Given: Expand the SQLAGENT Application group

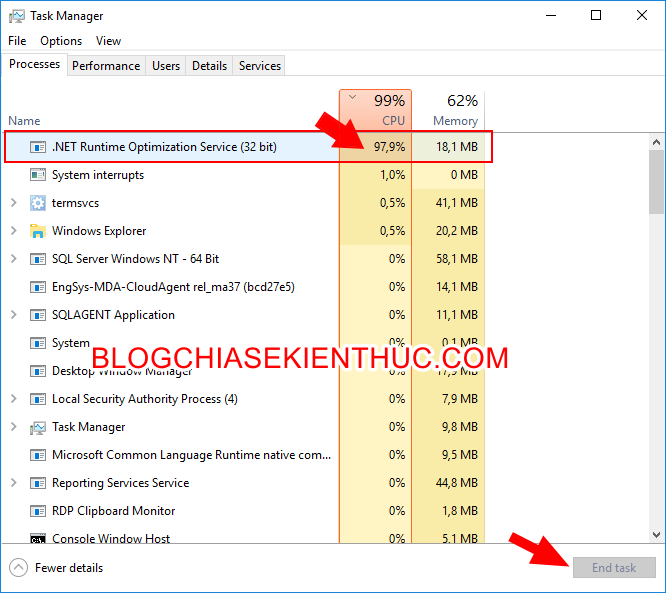Looking at the screenshot, I should click(14, 315).
